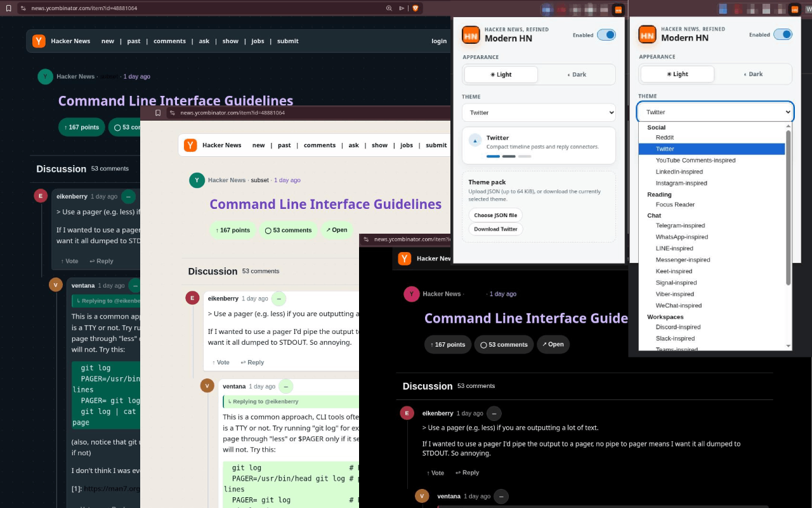Click site info icon in black window's toolbar

click(366, 239)
